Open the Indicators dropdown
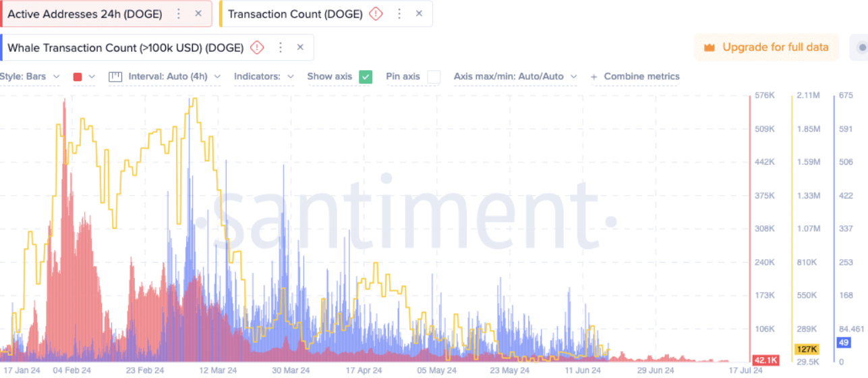The height and width of the screenshot is (378, 868). point(264,76)
